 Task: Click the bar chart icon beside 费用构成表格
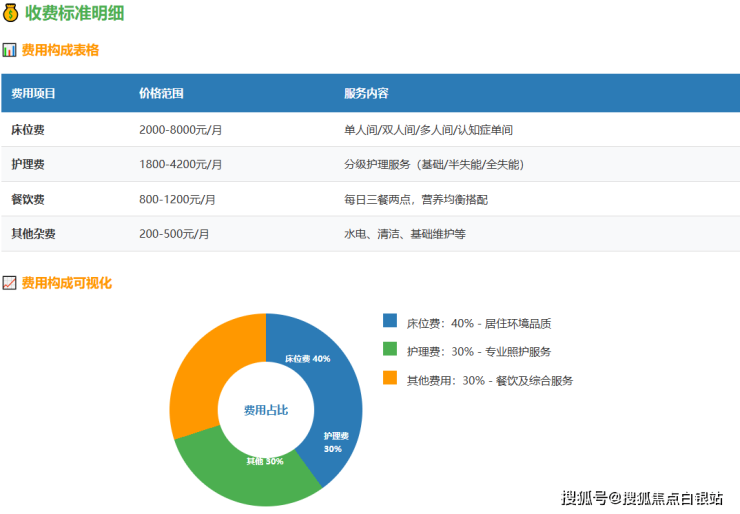tap(9, 50)
